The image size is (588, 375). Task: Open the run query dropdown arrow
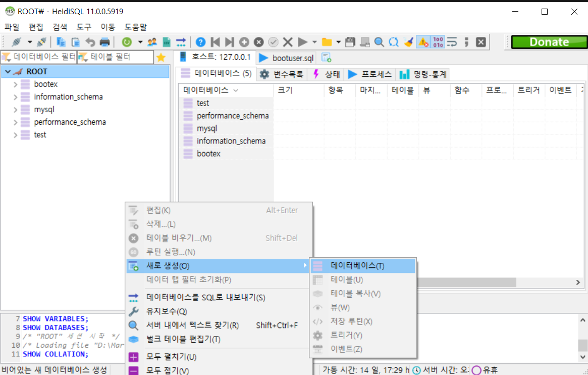[314, 42]
